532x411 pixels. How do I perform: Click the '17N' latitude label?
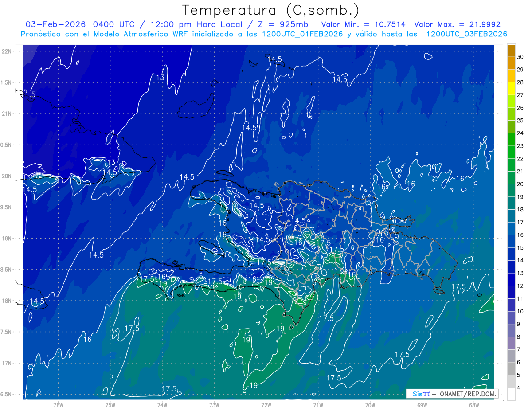click(x=6, y=363)
